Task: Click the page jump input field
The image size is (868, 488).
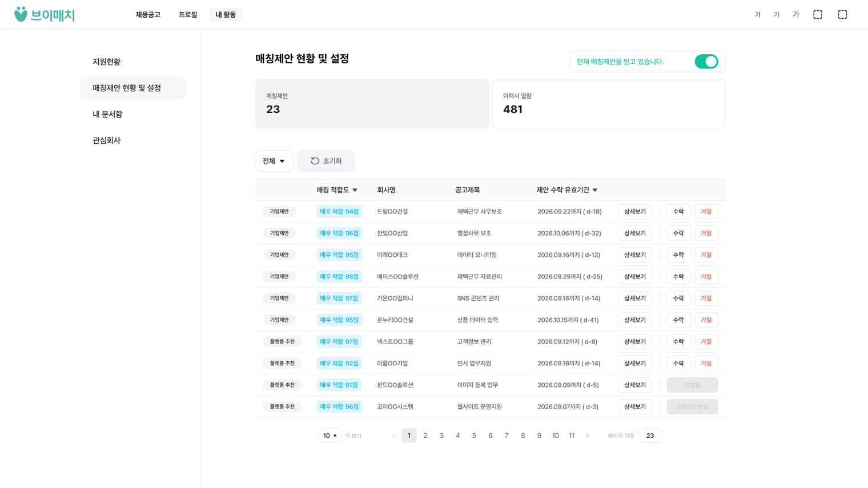Action: pos(650,435)
